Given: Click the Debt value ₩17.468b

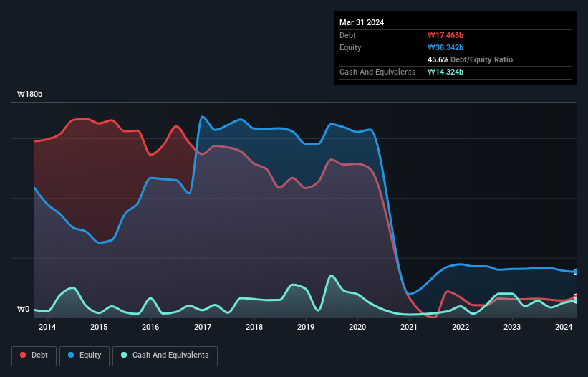Looking at the screenshot, I should (445, 35).
